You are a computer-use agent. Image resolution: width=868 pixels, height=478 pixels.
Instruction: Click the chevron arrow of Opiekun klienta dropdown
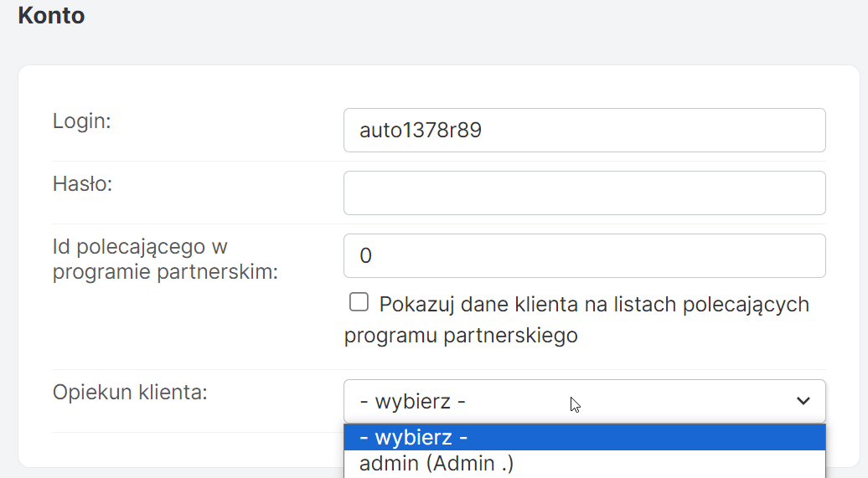tap(803, 402)
